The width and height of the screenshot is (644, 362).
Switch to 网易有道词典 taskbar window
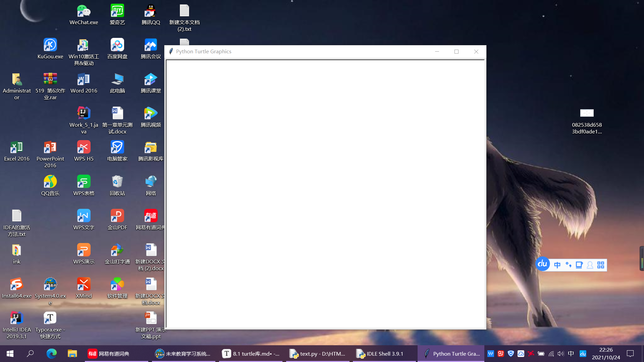pos(116,354)
